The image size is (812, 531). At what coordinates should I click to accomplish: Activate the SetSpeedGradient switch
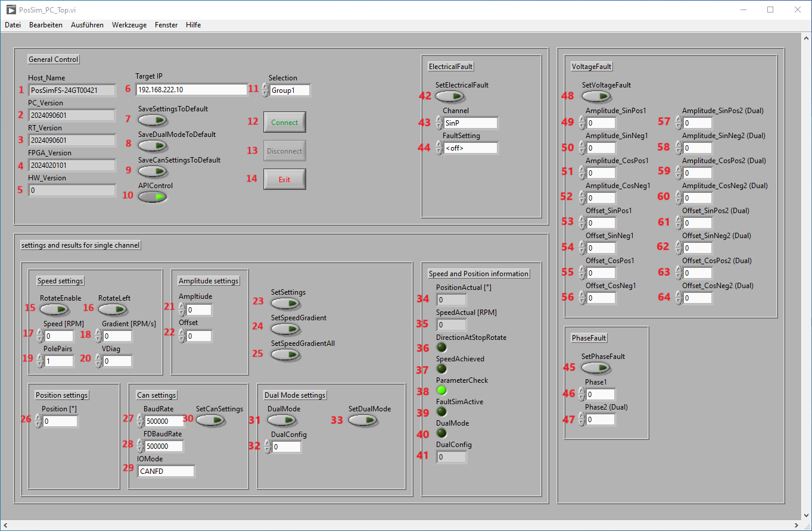pos(285,329)
